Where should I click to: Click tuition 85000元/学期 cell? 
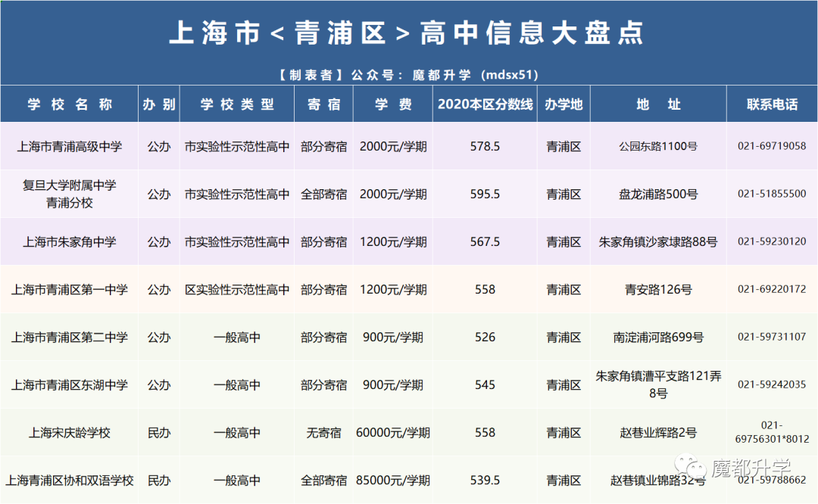coord(393,481)
